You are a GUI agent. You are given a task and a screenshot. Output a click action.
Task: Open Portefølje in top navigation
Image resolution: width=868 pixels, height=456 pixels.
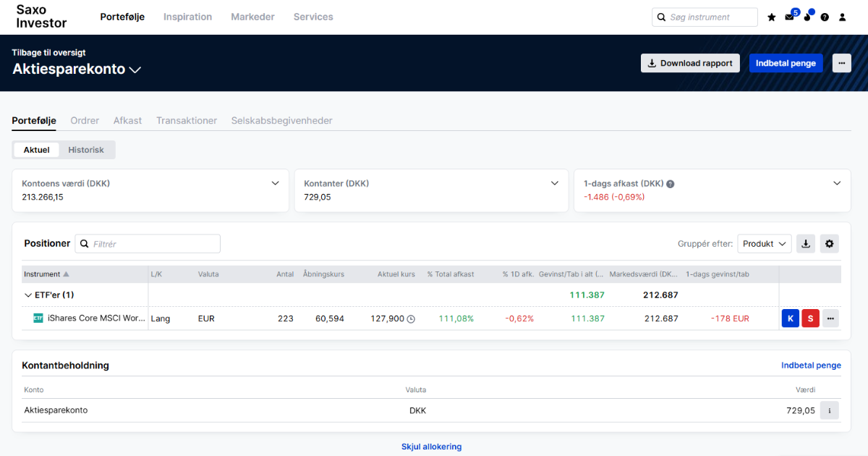(x=122, y=17)
